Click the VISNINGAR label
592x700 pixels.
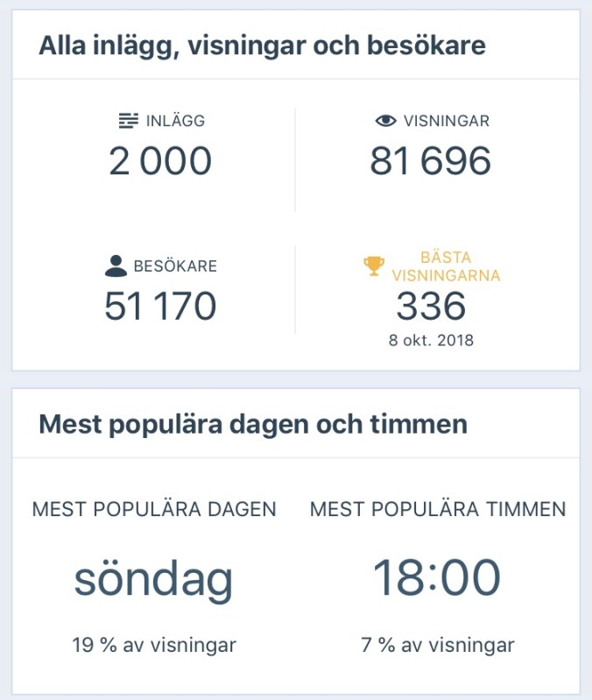(447, 121)
